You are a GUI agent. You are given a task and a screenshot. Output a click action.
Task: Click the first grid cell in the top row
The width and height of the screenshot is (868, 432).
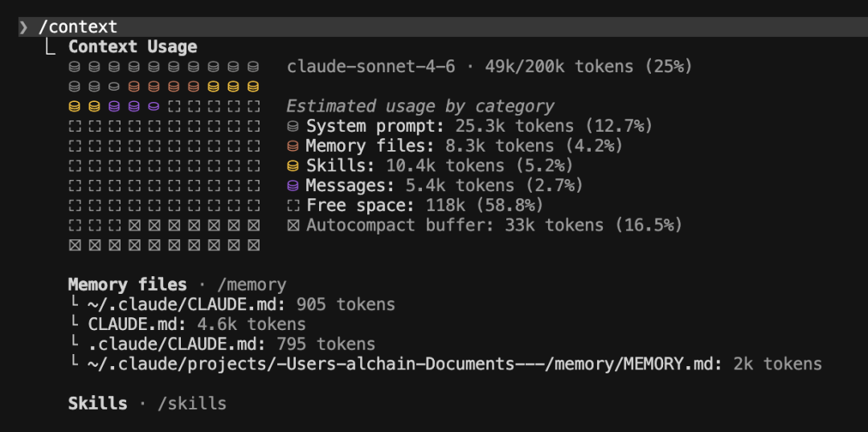pos(76,67)
